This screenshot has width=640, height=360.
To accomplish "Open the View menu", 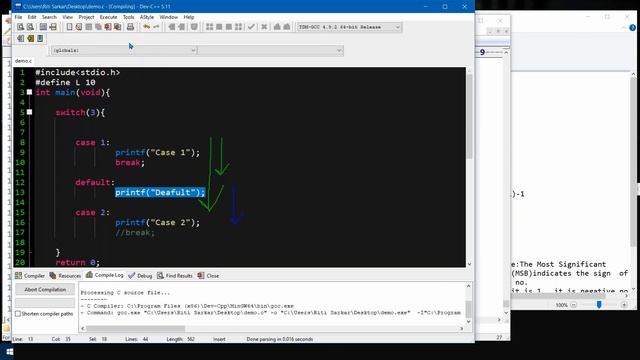I will point(67,17).
